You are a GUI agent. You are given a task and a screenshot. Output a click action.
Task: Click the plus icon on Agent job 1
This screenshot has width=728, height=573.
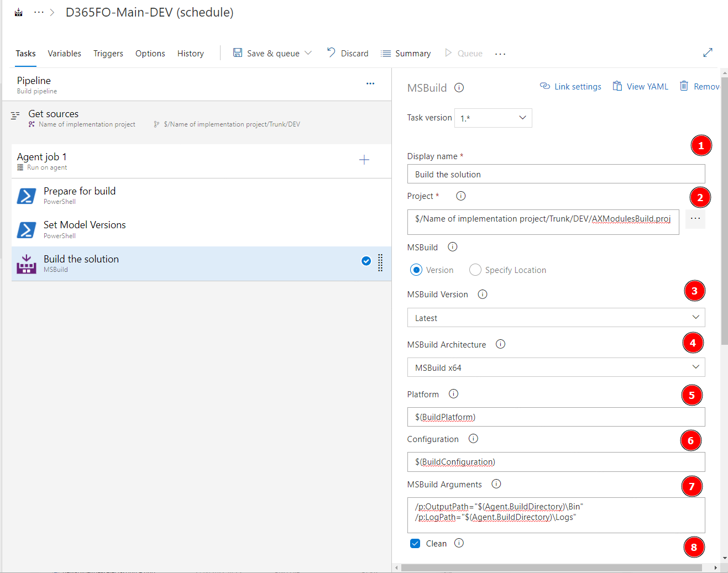364,160
